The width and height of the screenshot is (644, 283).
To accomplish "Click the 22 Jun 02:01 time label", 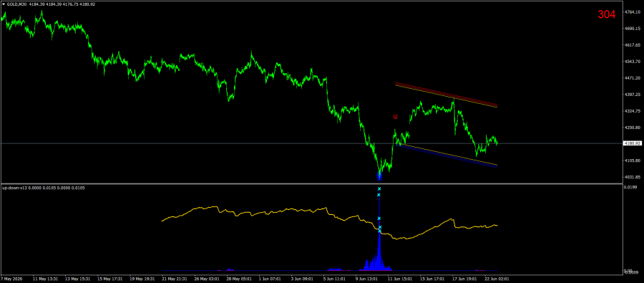I will (x=497, y=278).
